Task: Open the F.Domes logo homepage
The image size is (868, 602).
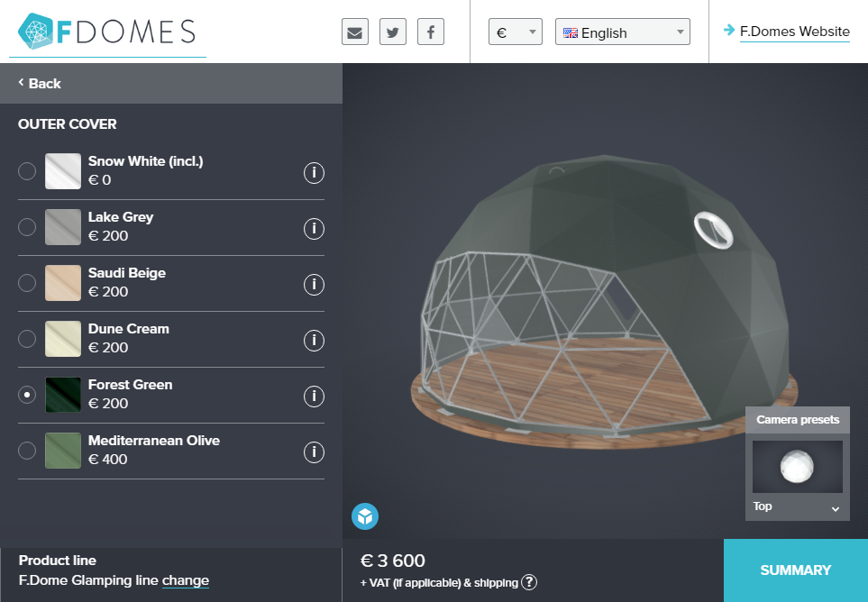Action: pos(107,31)
